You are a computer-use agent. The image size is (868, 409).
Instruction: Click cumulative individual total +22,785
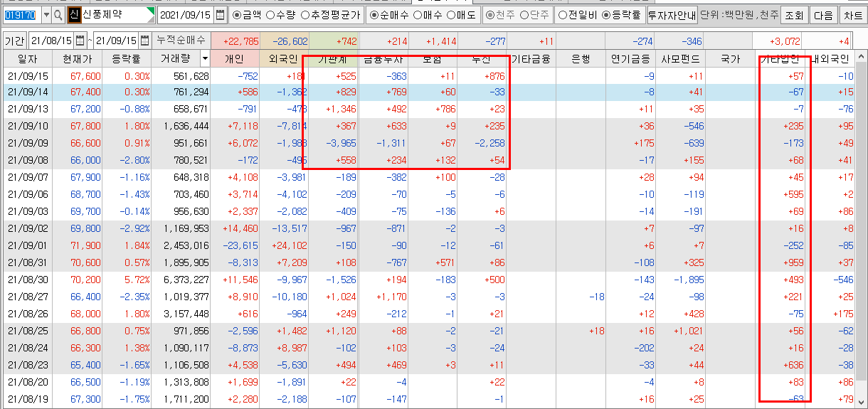point(235,41)
